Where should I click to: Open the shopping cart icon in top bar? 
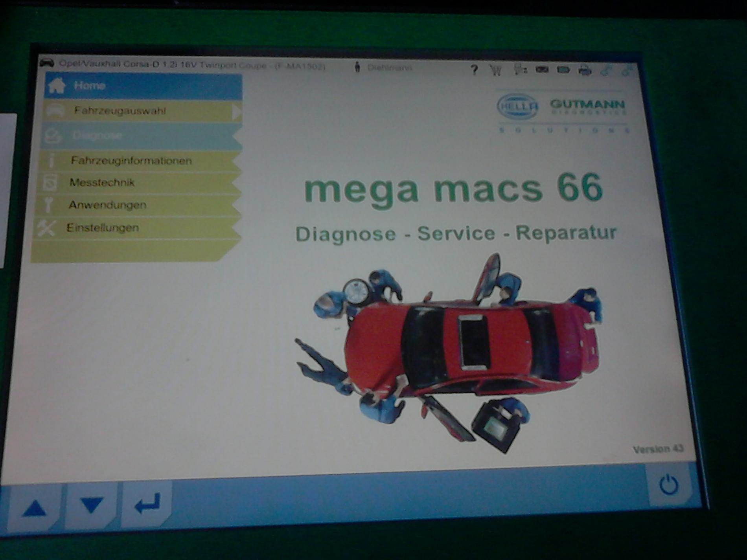click(496, 70)
